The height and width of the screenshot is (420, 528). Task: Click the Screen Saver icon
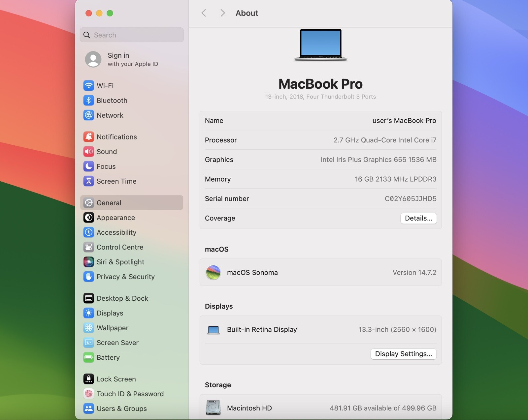(88, 343)
